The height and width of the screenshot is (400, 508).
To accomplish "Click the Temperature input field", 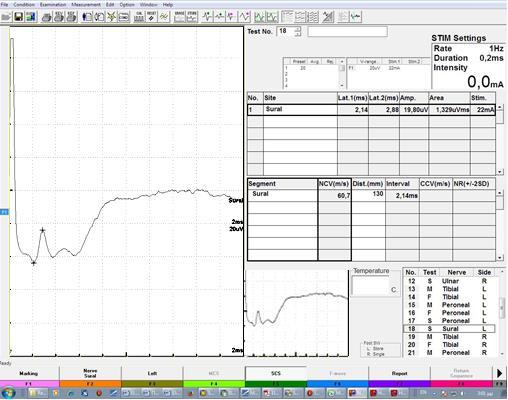I will coord(370,286).
